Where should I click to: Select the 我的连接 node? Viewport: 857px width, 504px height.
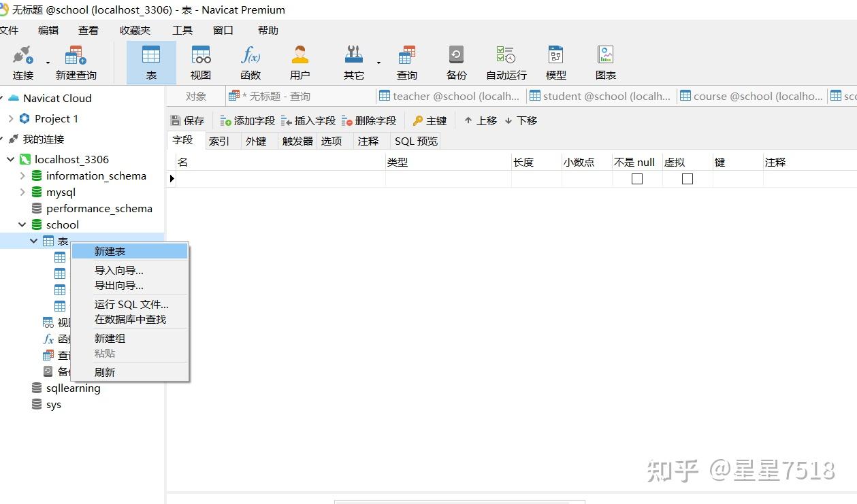[44, 139]
